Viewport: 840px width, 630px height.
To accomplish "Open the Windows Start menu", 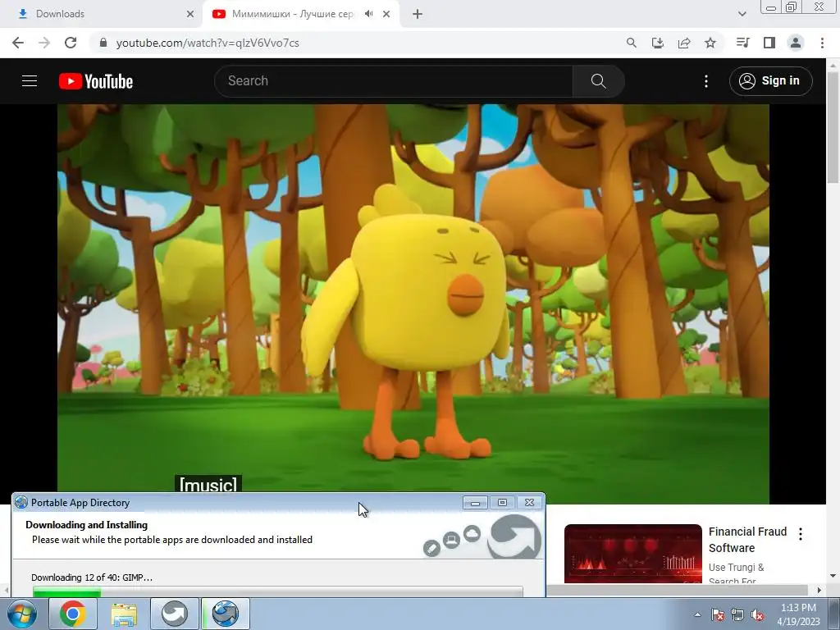I will [x=22, y=614].
